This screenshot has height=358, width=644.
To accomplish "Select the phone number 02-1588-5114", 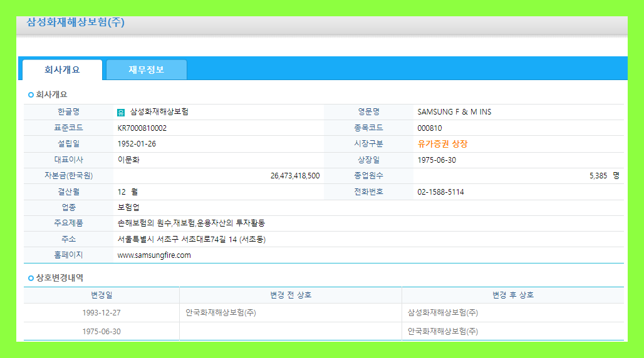I will (x=440, y=192).
